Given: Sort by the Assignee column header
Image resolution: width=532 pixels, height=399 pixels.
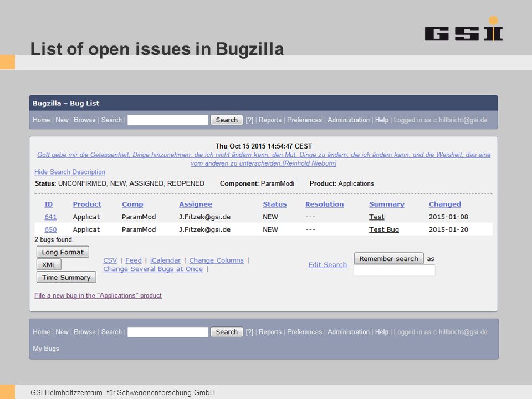Looking at the screenshot, I should tap(196, 204).
